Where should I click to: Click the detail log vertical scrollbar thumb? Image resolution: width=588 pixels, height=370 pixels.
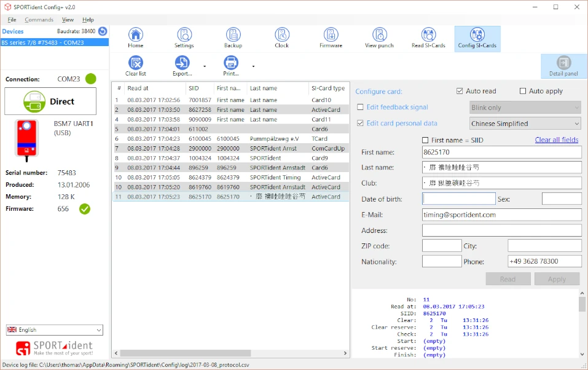point(582,304)
